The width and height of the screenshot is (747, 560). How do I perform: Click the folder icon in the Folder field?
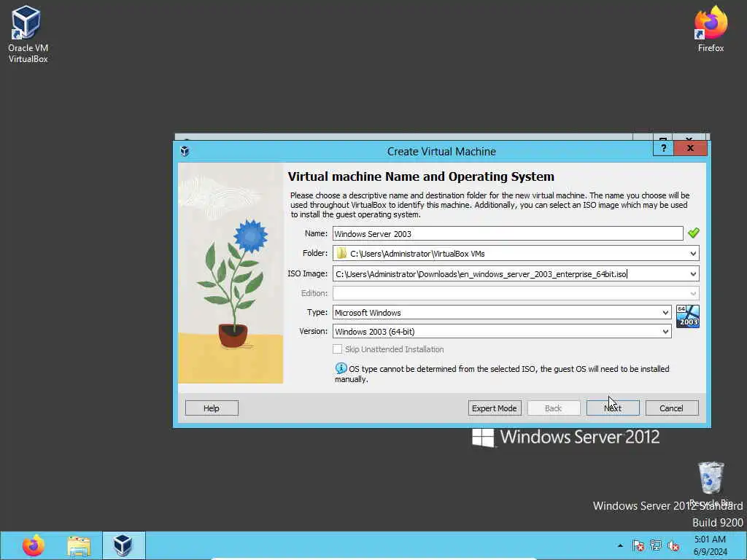(x=341, y=253)
